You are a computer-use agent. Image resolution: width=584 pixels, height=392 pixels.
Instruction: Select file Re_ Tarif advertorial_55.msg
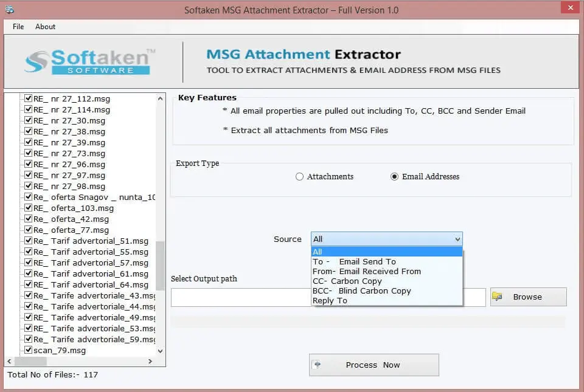coord(91,252)
